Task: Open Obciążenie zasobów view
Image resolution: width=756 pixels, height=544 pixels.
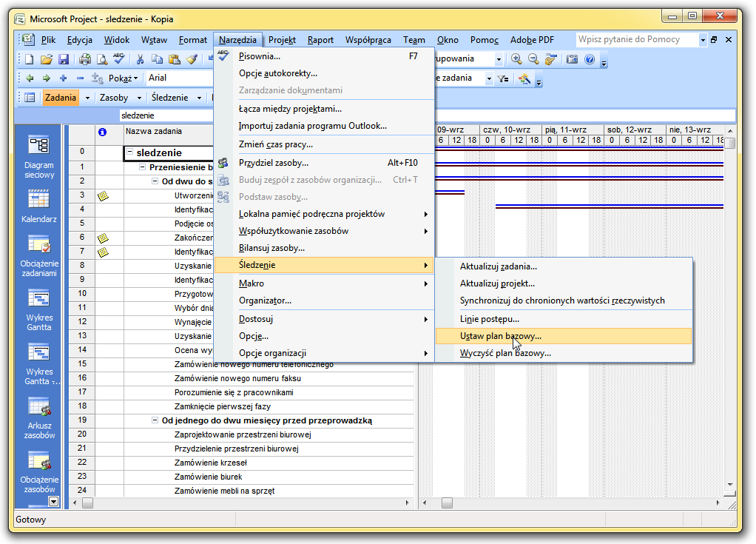Action: 39,471
